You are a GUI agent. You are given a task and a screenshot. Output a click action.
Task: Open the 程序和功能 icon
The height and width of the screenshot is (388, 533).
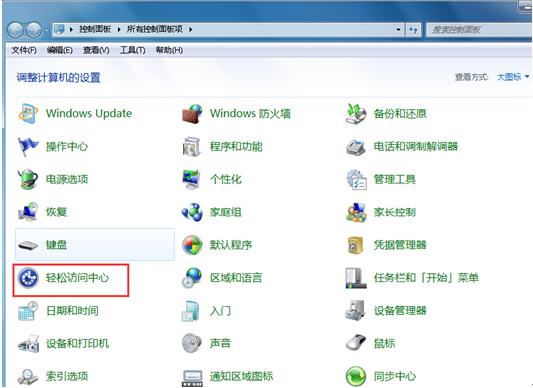tap(192, 147)
